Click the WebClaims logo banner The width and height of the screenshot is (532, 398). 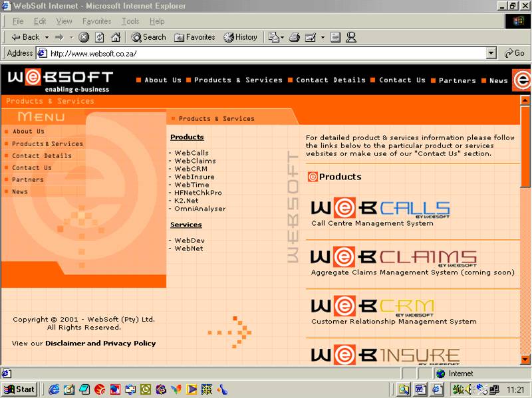(x=394, y=256)
